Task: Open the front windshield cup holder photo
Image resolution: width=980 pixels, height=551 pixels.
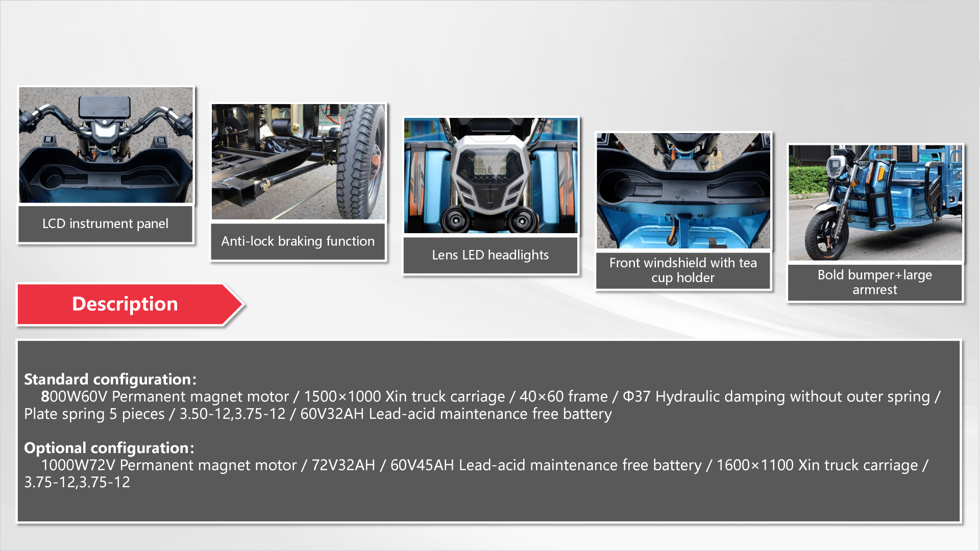Action: [x=683, y=191]
